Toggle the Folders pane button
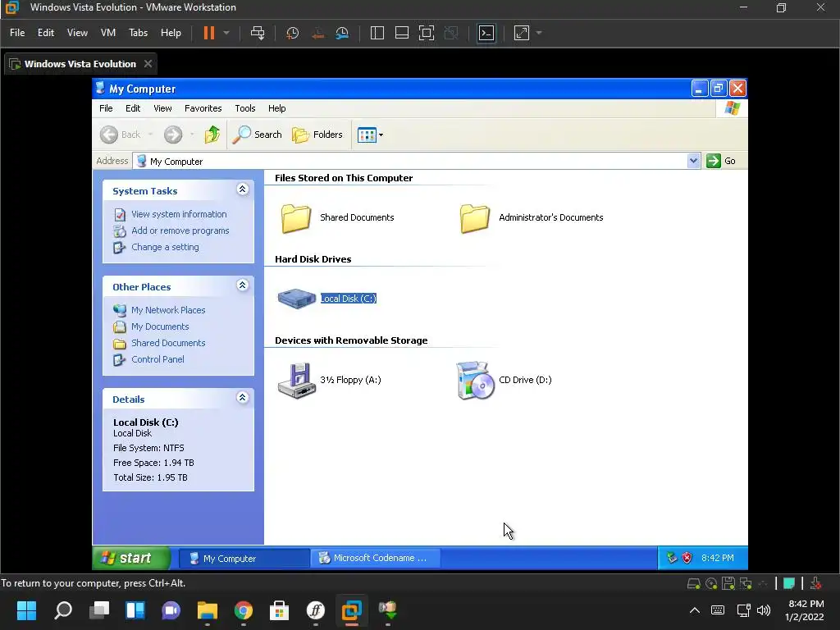The image size is (840, 630). (317, 135)
